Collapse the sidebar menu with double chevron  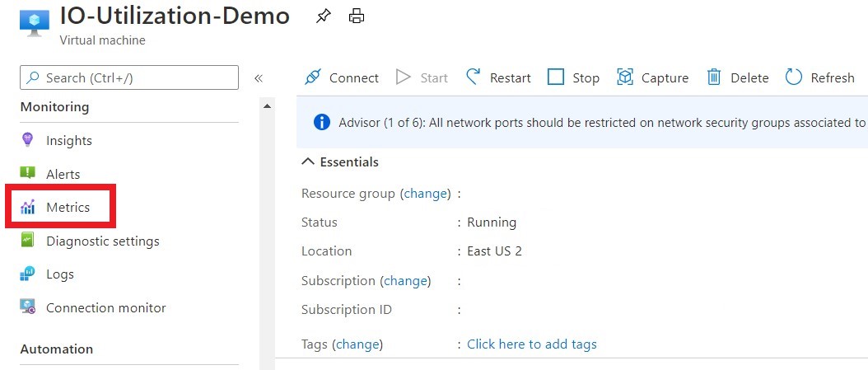pos(258,78)
